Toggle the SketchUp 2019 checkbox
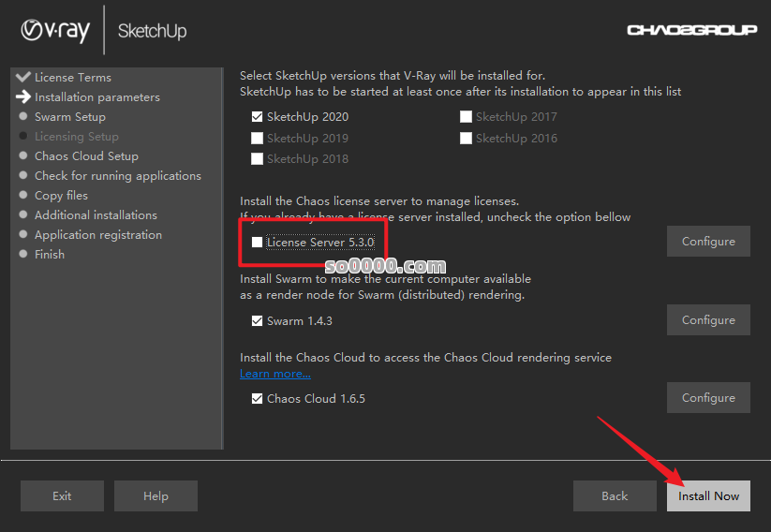Image resolution: width=771 pixels, height=532 pixels. tap(258, 138)
